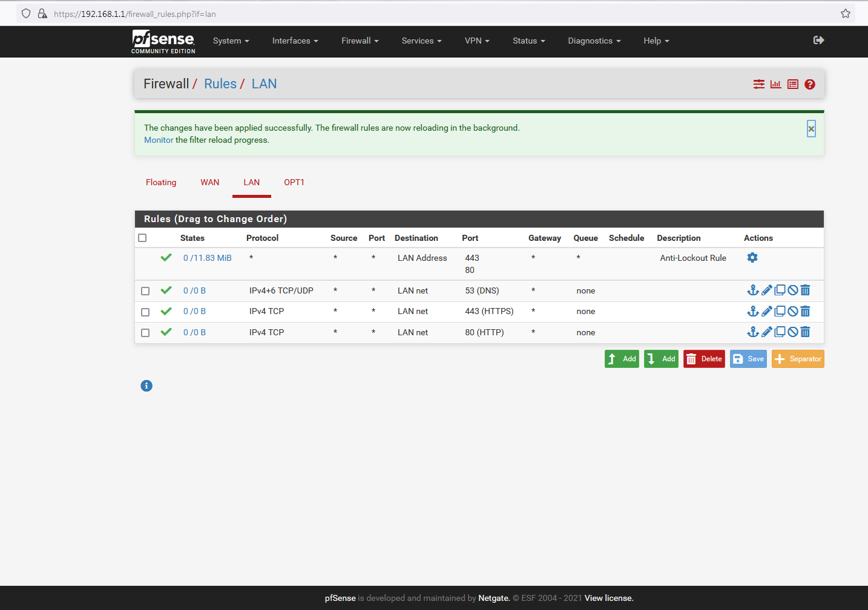
Task: Expand the Diagnostics menu
Action: [594, 41]
